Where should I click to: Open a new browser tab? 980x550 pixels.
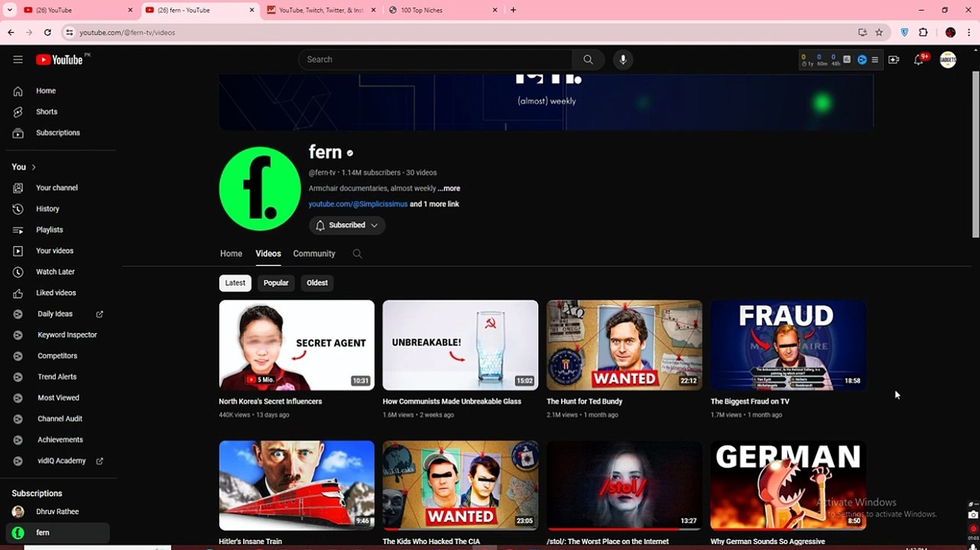[513, 10]
